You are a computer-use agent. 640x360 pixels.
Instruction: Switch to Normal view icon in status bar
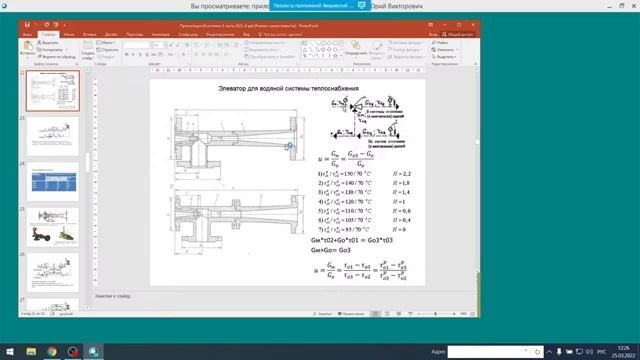[375, 314]
